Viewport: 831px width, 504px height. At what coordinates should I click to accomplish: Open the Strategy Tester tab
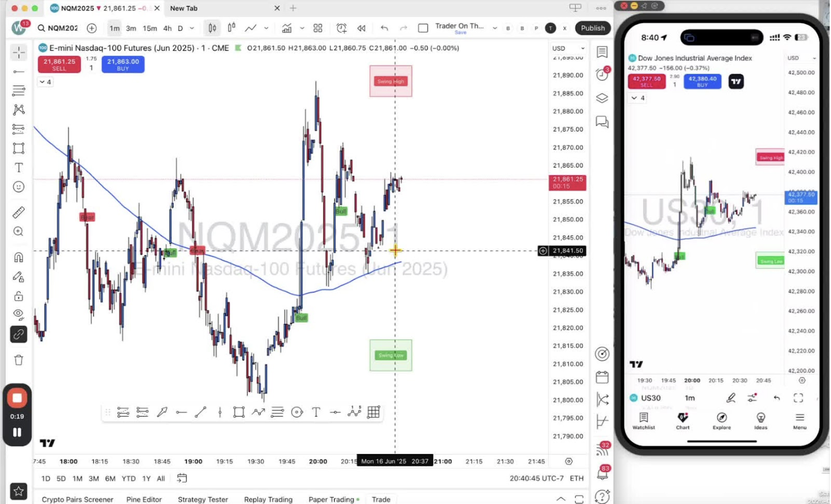[x=203, y=499]
